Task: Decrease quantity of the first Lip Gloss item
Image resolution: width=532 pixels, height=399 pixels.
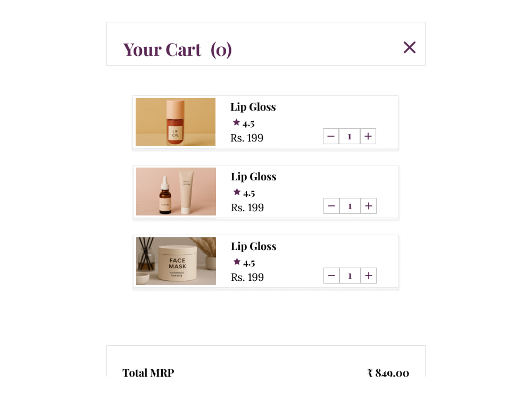Action: [x=331, y=136]
